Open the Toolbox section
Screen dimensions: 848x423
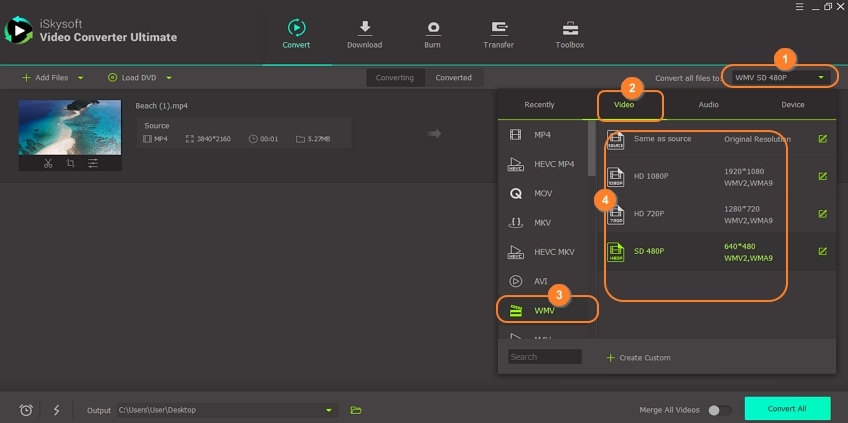[569, 34]
